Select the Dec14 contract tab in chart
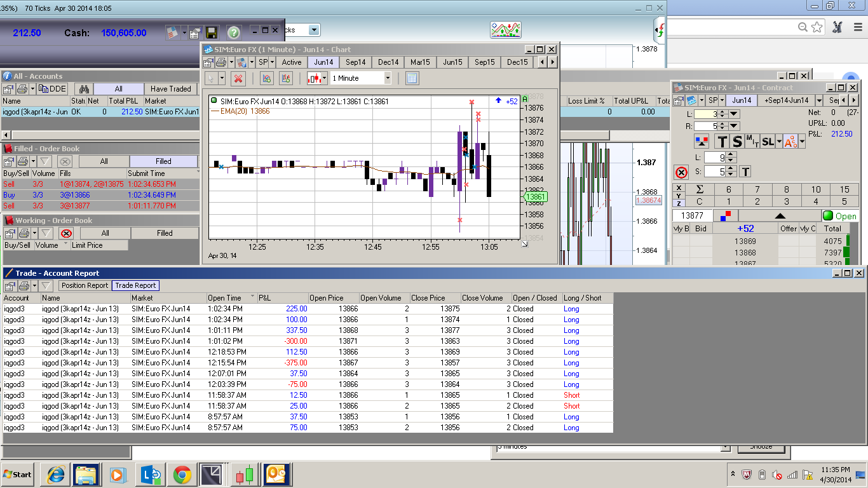868x488 pixels. click(388, 62)
